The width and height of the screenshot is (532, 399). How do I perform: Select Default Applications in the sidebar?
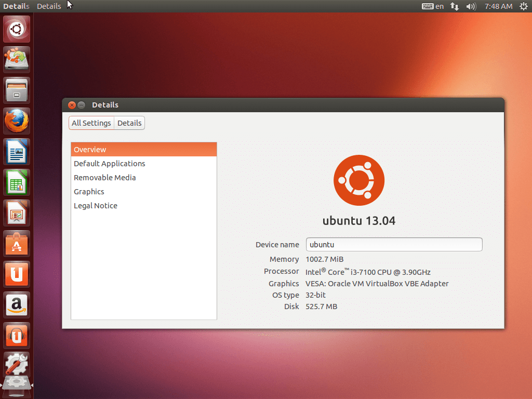click(110, 164)
